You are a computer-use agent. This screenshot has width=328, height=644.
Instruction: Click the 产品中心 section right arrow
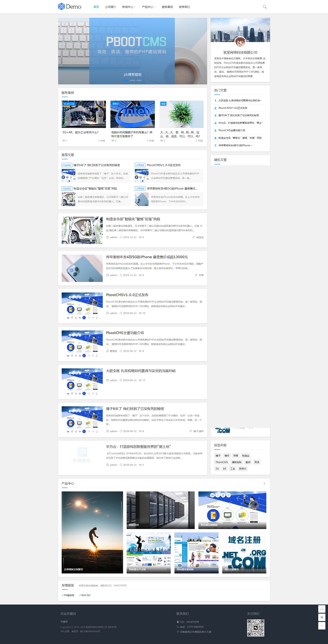(x=264, y=484)
